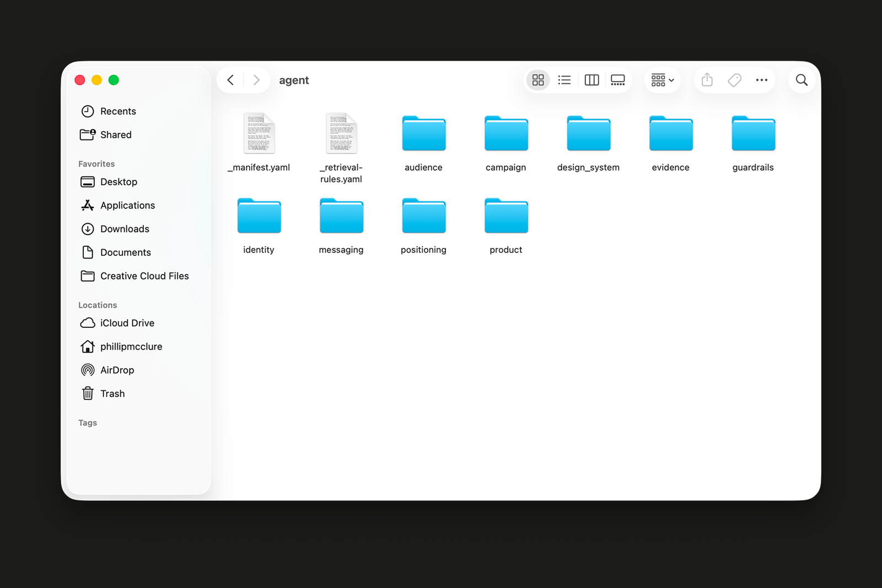This screenshot has width=882, height=588.
Task: Open the more actions ellipsis menu
Action: (762, 80)
